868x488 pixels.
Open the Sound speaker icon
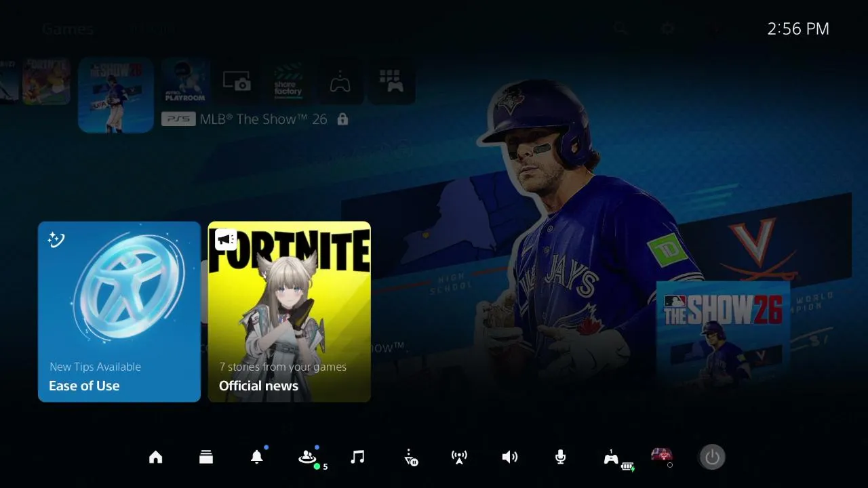point(510,457)
